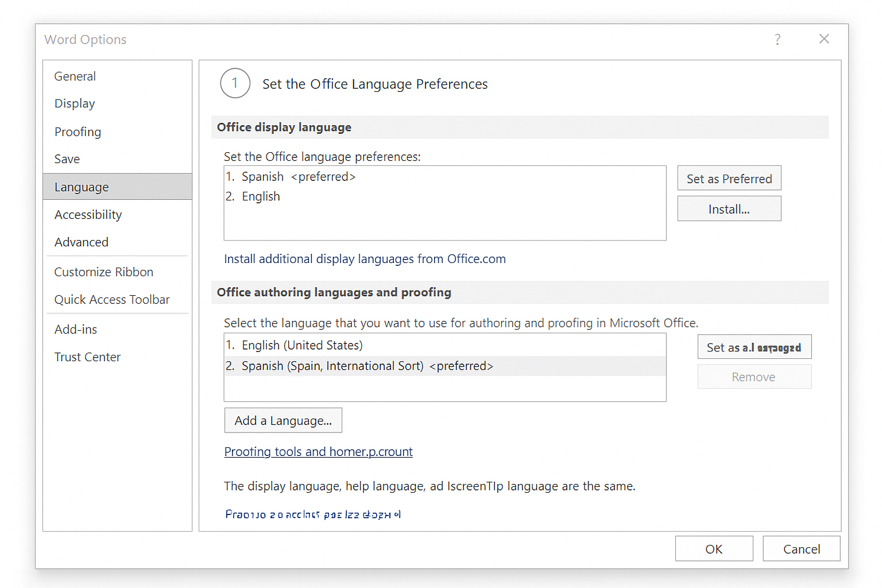Select Quick Access Toolbar category
The image size is (882, 588).
tap(112, 300)
